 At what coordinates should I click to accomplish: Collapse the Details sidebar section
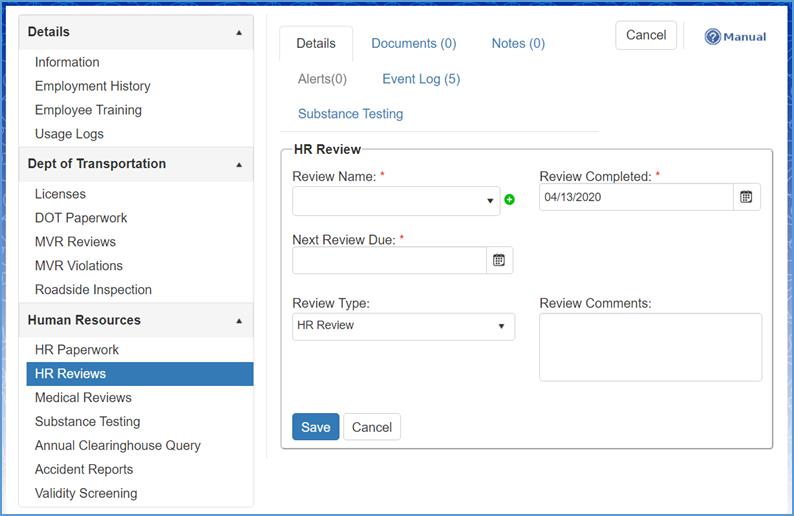coord(238,32)
